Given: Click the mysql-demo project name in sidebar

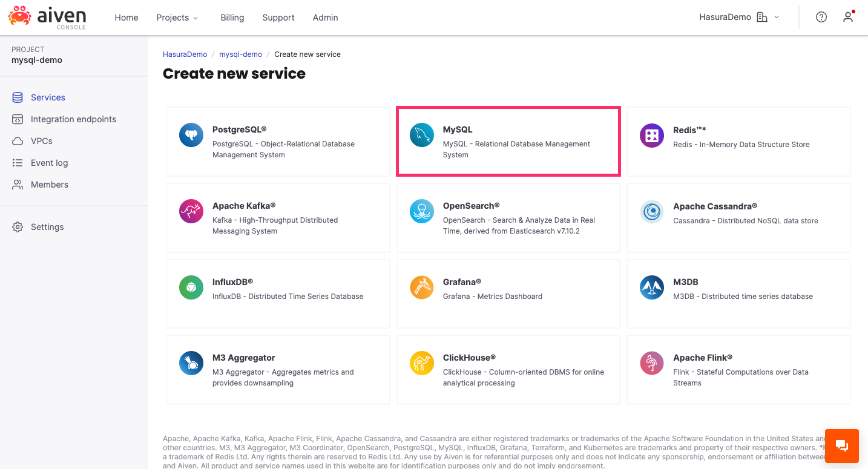Looking at the screenshot, I should coord(37,60).
